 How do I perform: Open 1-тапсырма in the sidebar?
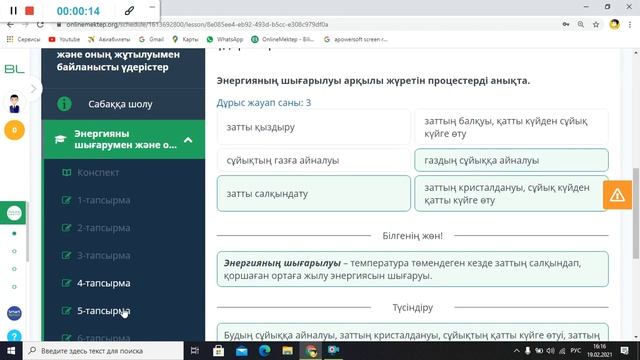pos(104,200)
